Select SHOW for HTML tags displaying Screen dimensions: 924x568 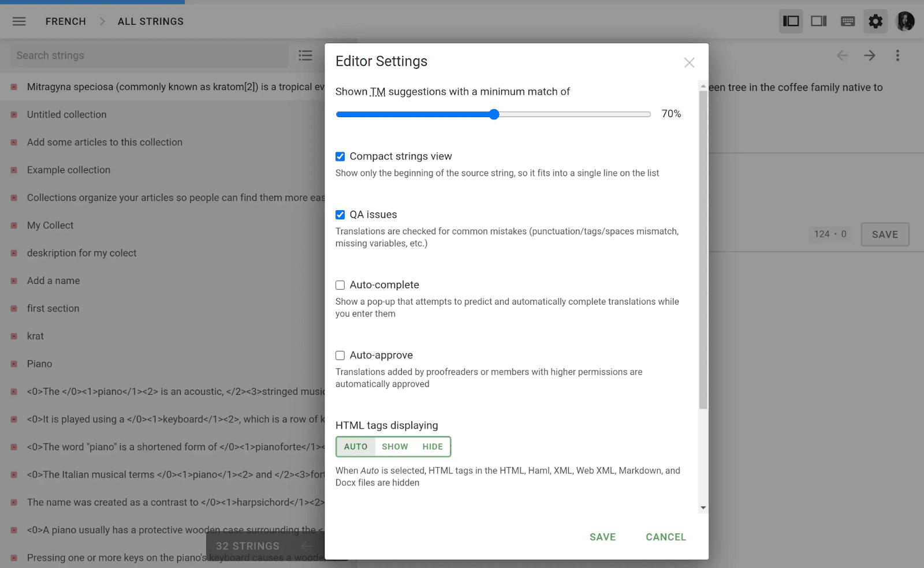click(394, 447)
